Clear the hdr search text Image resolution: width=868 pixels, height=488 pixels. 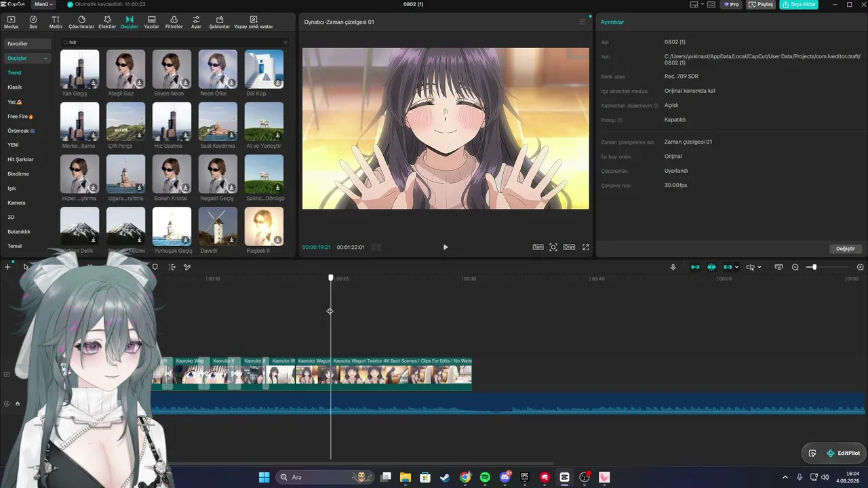(x=285, y=42)
